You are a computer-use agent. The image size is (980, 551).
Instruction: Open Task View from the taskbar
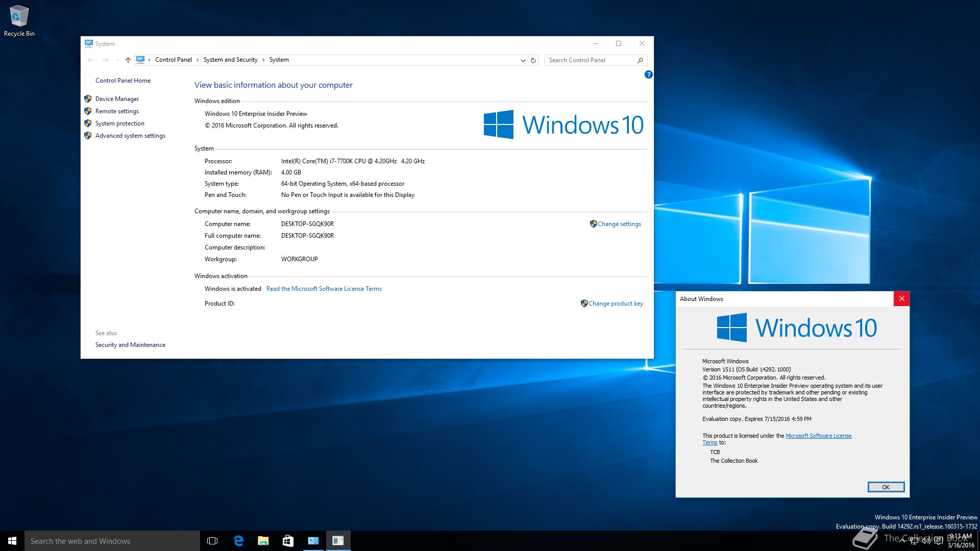click(212, 541)
